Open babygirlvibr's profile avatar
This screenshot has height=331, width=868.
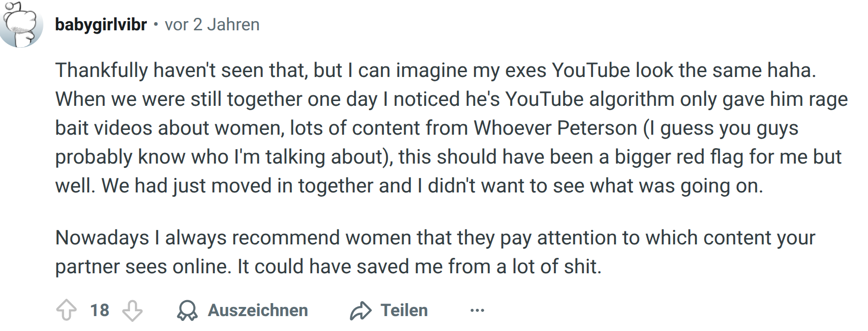coord(22,25)
